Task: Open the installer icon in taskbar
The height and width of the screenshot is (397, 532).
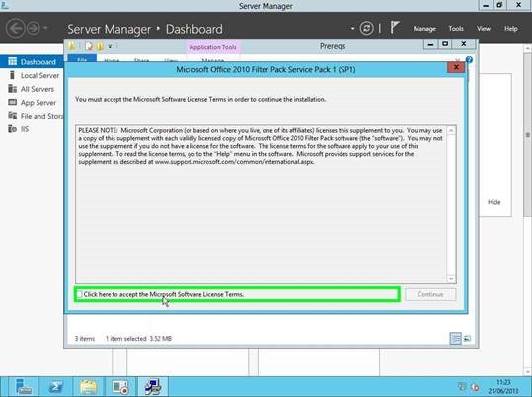Action: (x=153, y=386)
